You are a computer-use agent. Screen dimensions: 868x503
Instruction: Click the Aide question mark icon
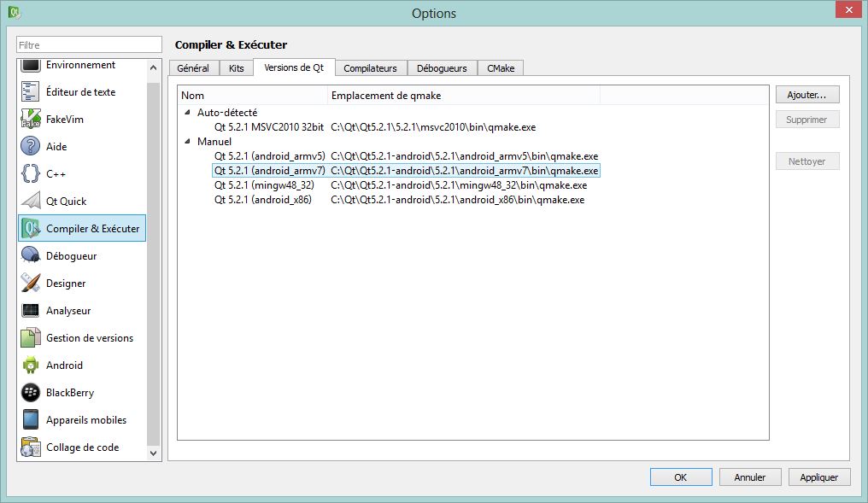pos(31,147)
